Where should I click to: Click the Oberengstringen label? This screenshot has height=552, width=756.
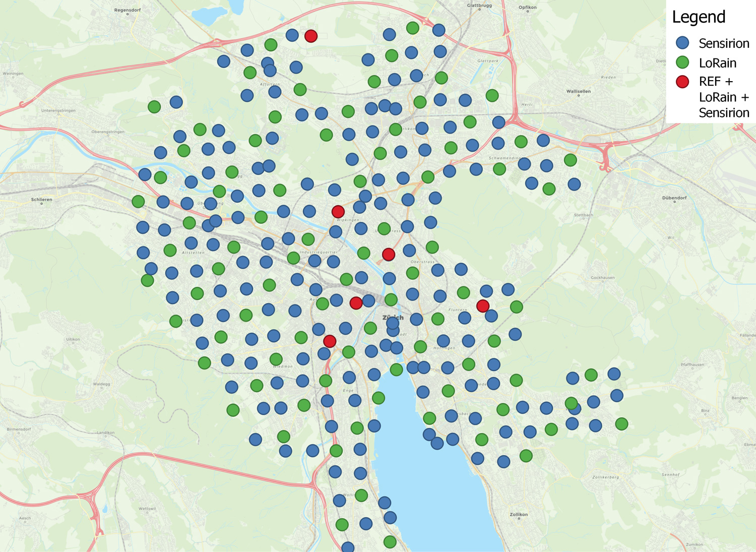tap(108, 132)
